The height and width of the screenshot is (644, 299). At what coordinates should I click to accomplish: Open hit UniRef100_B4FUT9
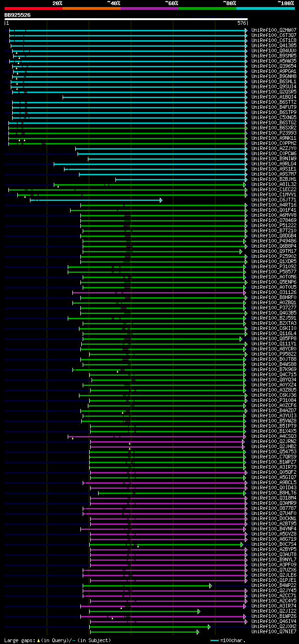click(274, 107)
